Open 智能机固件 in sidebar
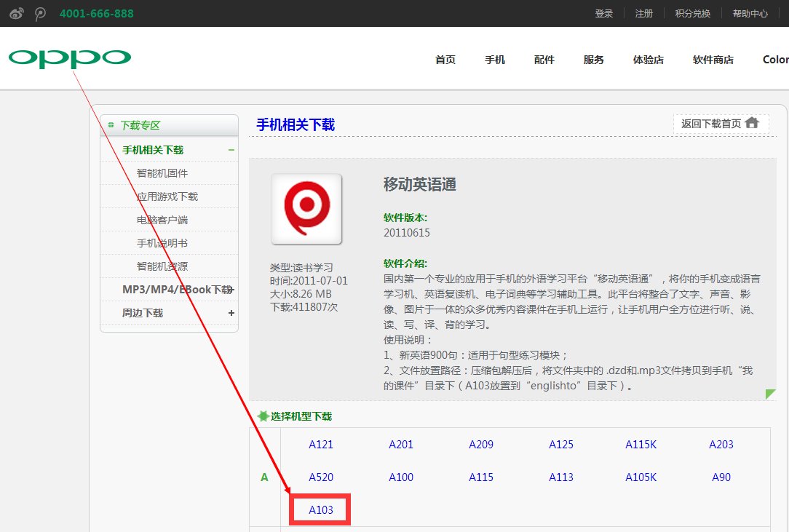789x532 pixels. coord(162,173)
